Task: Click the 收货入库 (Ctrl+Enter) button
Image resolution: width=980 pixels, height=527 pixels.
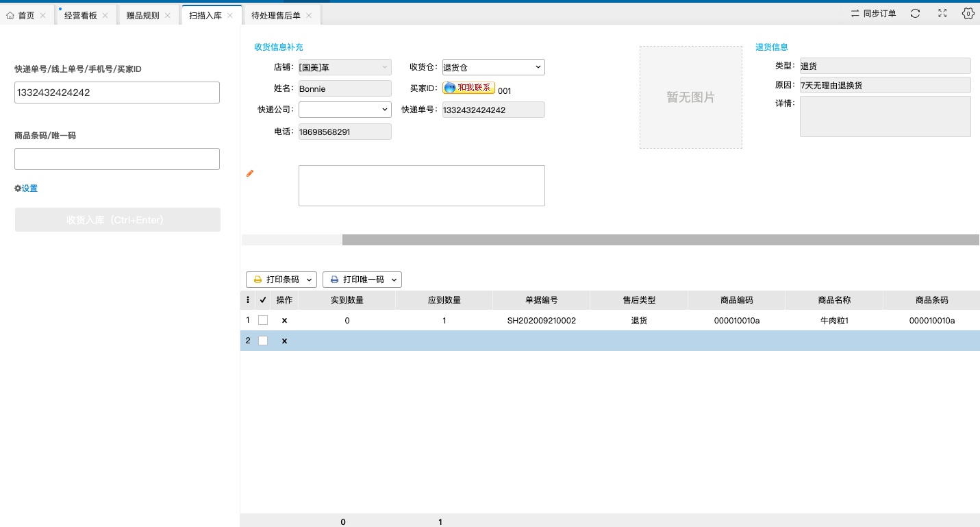Action: (118, 220)
